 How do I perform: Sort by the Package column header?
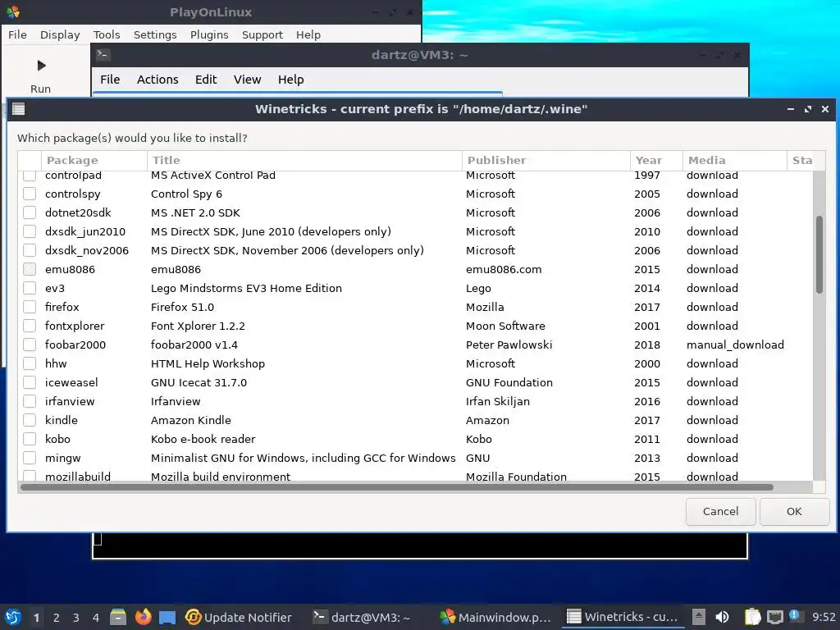(94, 160)
